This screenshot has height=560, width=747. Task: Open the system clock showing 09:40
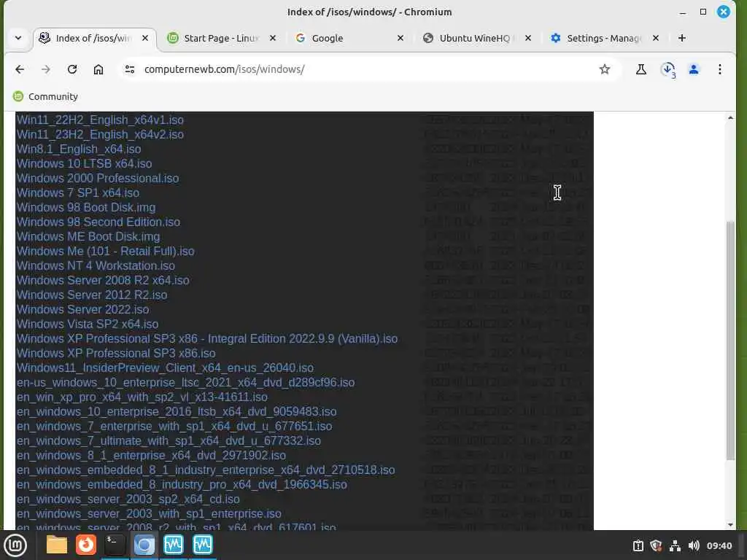719,545
